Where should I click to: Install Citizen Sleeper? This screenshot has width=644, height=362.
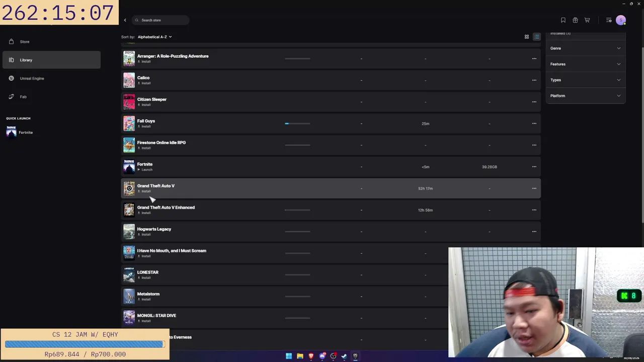pyautogui.click(x=144, y=105)
